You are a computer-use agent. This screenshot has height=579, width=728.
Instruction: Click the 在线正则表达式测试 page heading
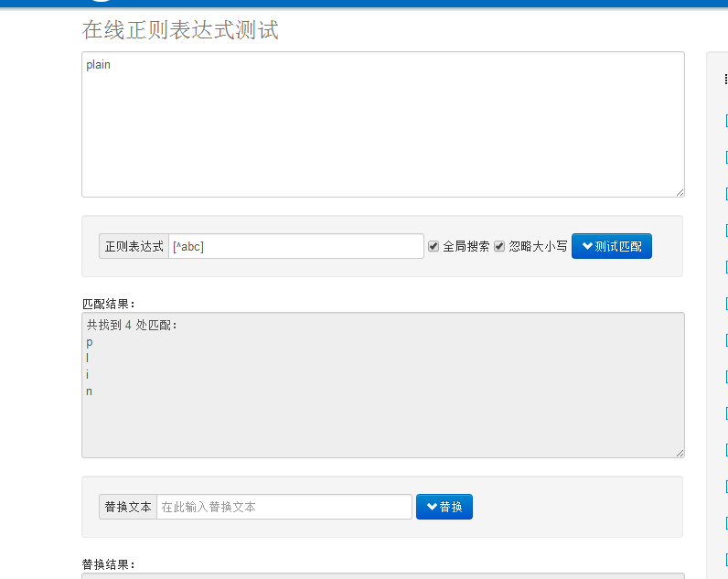click(180, 30)
